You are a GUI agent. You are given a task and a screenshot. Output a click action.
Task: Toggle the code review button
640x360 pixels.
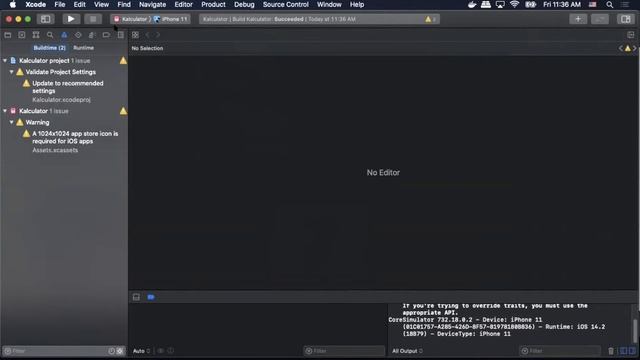pos(600,19)
